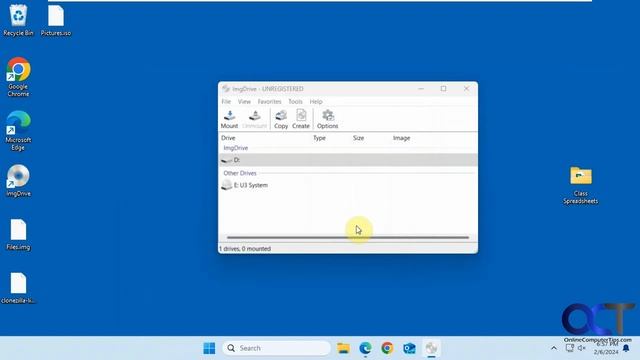Image resolution: width=640 pixels, height=360 pixels.
Task: Click the Mount toolbar icon
Action: (229, 119)
